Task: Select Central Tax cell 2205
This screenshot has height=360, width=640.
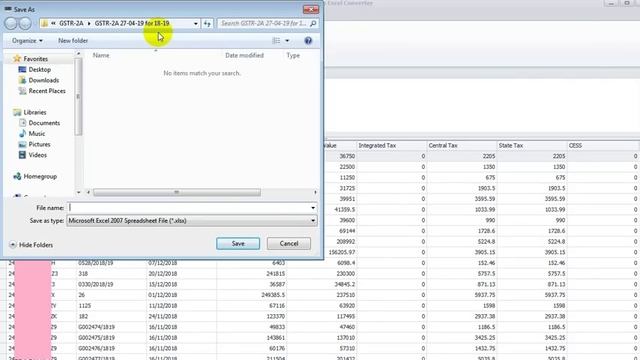Action: point(461,156)
